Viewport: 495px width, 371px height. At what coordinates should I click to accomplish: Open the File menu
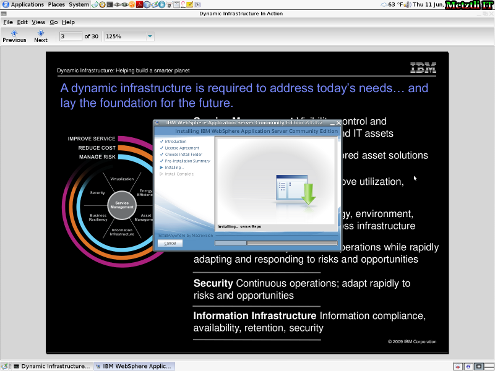point(8,22)
